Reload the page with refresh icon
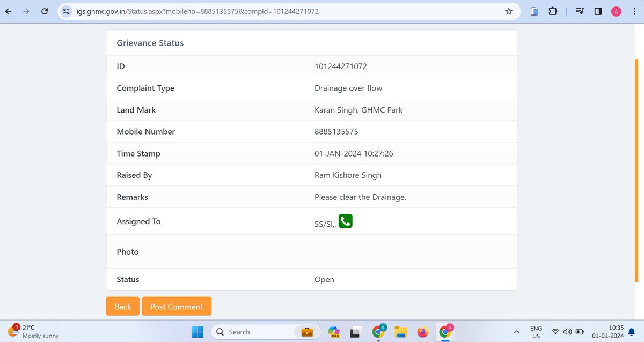This screenshot has width=644, height=342. 45,11
